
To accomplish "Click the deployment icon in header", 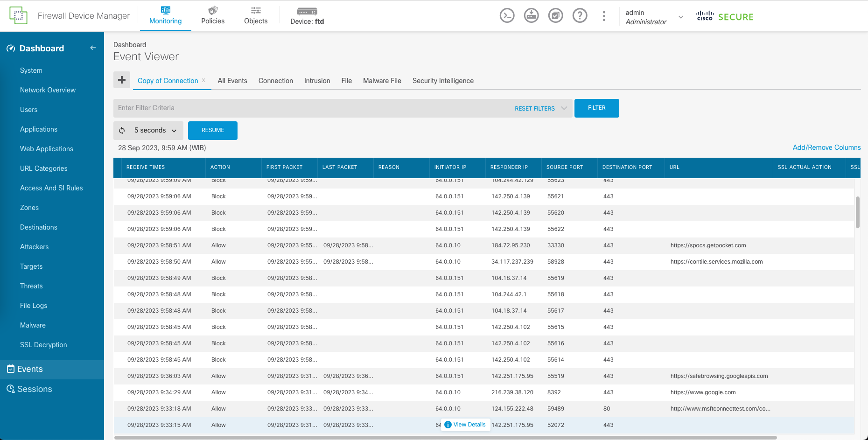I will (531, 16).
